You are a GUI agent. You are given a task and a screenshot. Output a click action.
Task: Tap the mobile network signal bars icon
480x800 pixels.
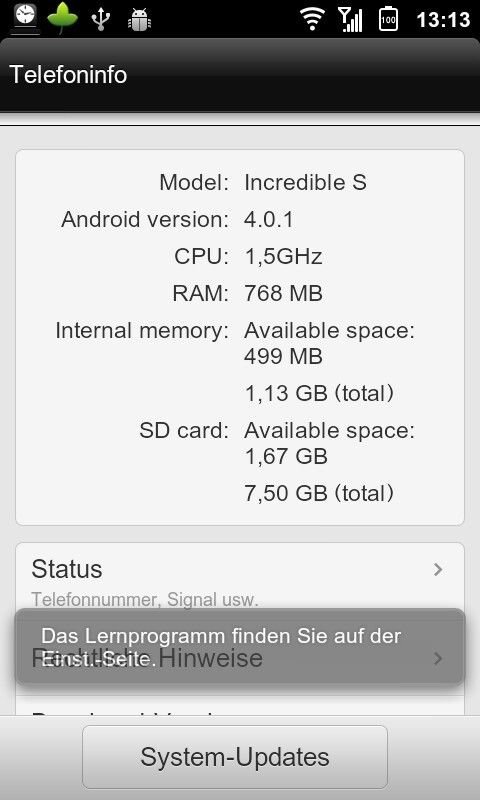(350, 19)
